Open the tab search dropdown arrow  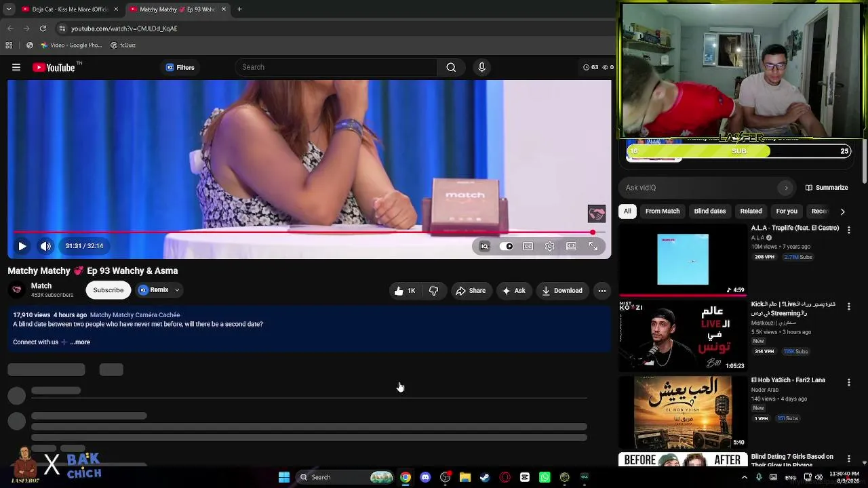[x=8, y=9]
